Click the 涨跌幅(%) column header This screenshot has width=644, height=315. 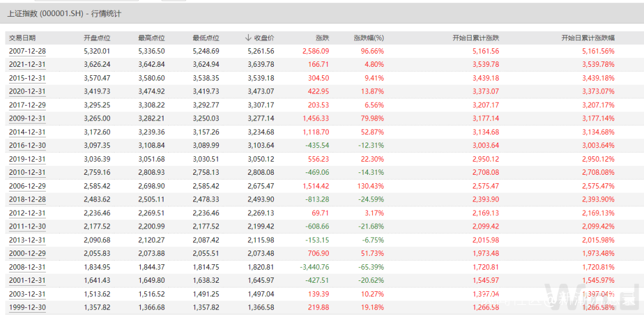tap(369, 38)
